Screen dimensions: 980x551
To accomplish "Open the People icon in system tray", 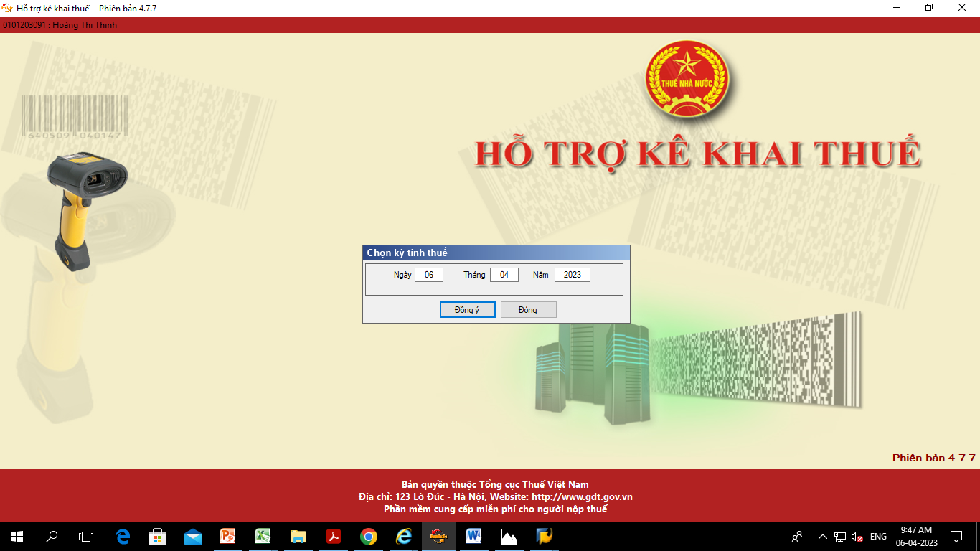I will (797, 536).
